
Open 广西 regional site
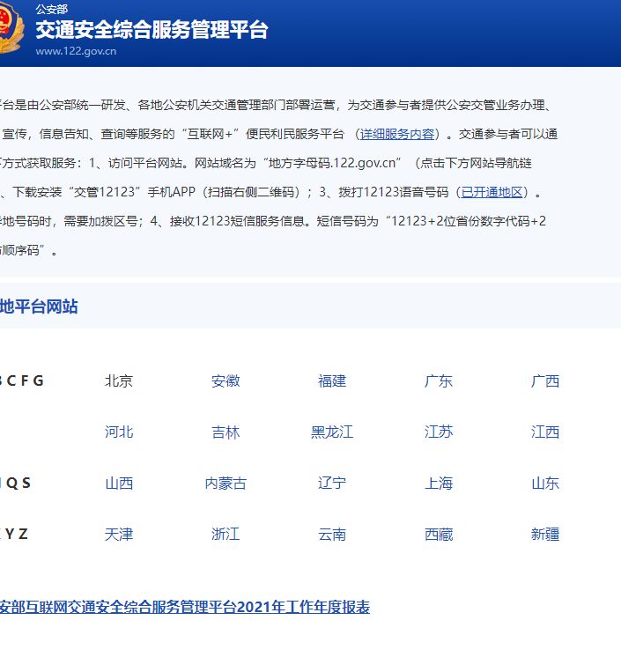(x=545, y=380)
